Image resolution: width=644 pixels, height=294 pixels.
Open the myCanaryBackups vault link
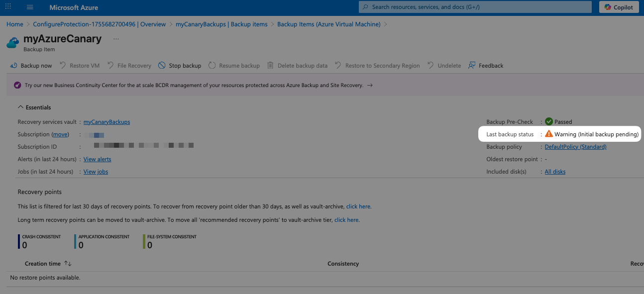pos(107,122)
